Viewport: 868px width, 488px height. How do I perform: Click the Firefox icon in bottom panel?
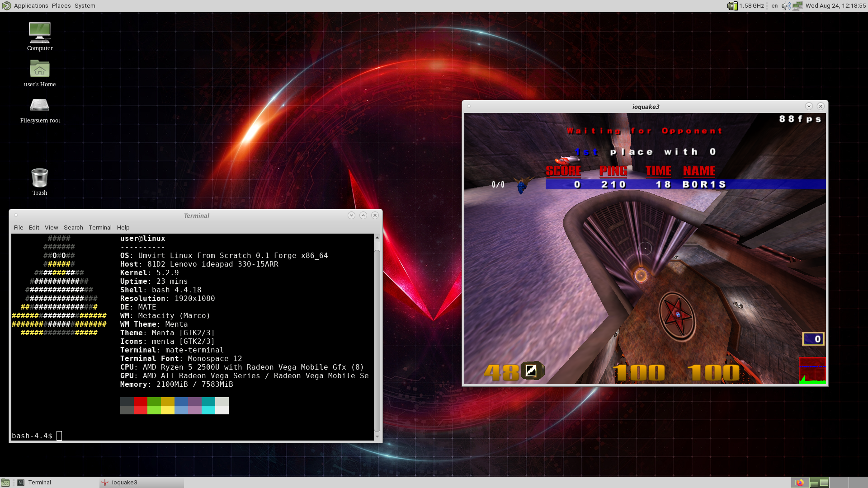pyautogui.click(x=800, y=483)
